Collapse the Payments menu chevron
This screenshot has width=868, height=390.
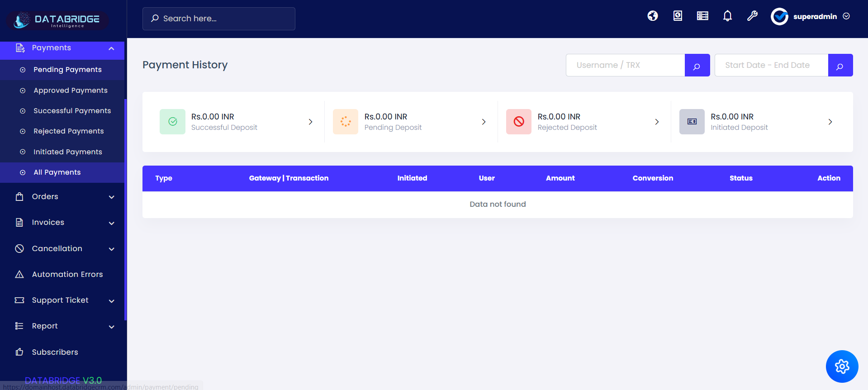[x=112, y=48]
